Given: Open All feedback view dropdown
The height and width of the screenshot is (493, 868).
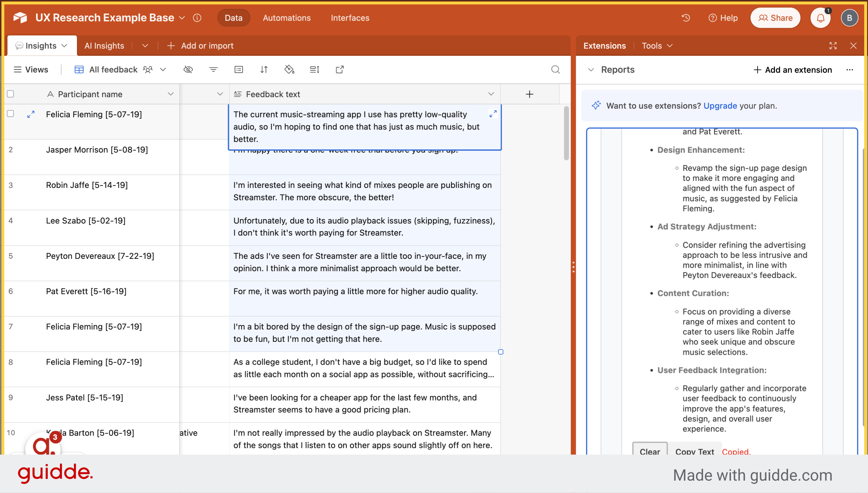Looking at the screenshot, I should click(163, 70).
